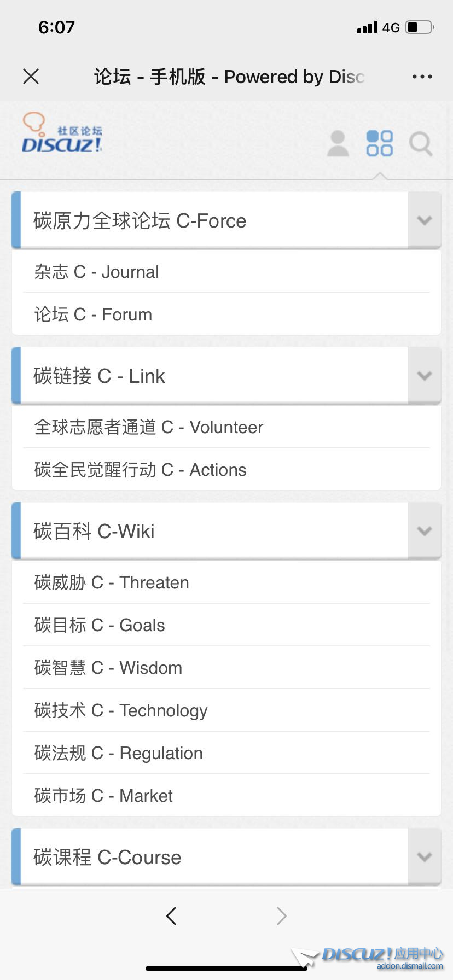Open the three-dot more options menu
Viewport: 453px width, 980px height.
(x=422, y=77)
